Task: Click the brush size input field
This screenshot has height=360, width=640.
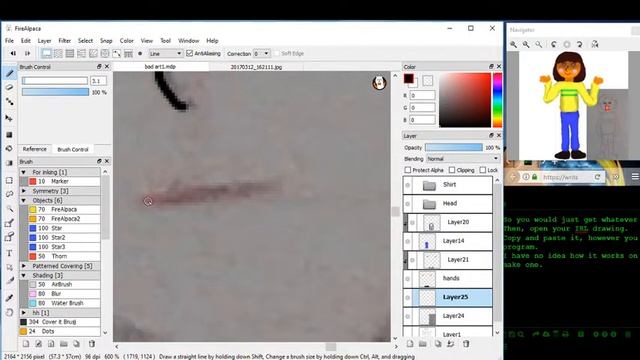Action: tap(98, 81)
